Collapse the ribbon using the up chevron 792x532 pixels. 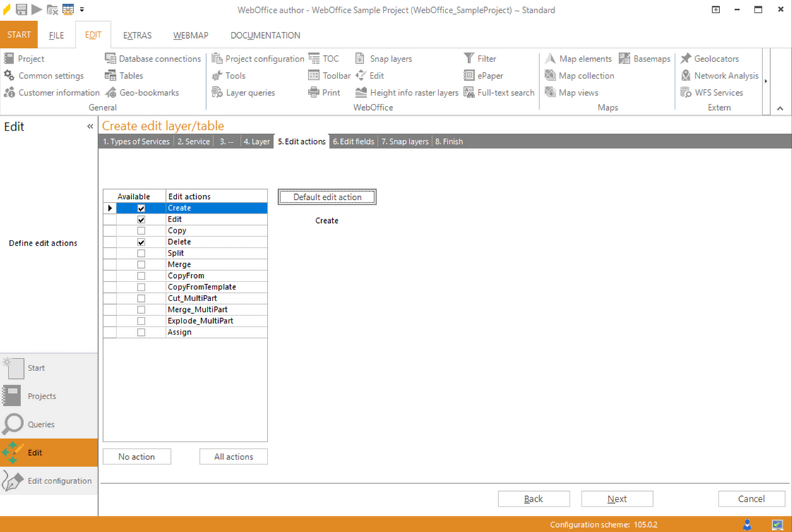[x=780, y=107]
